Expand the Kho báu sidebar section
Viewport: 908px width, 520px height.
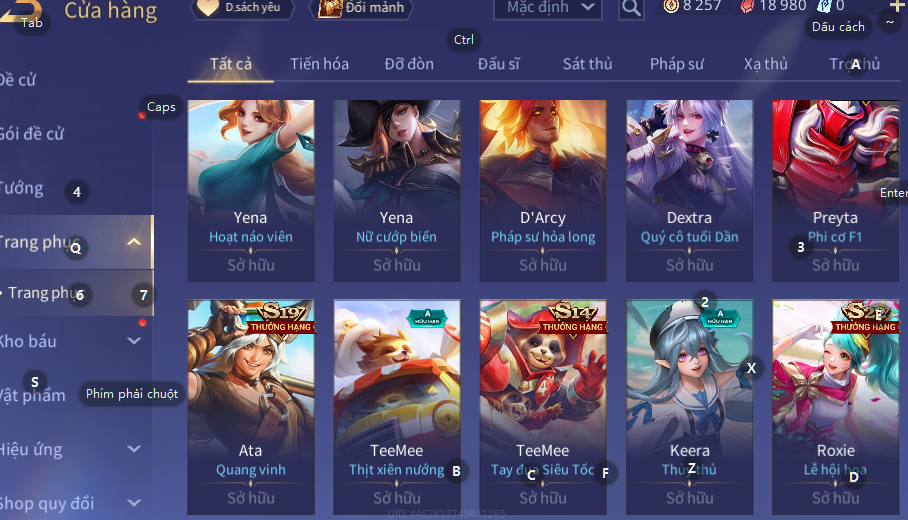[134, 341]
